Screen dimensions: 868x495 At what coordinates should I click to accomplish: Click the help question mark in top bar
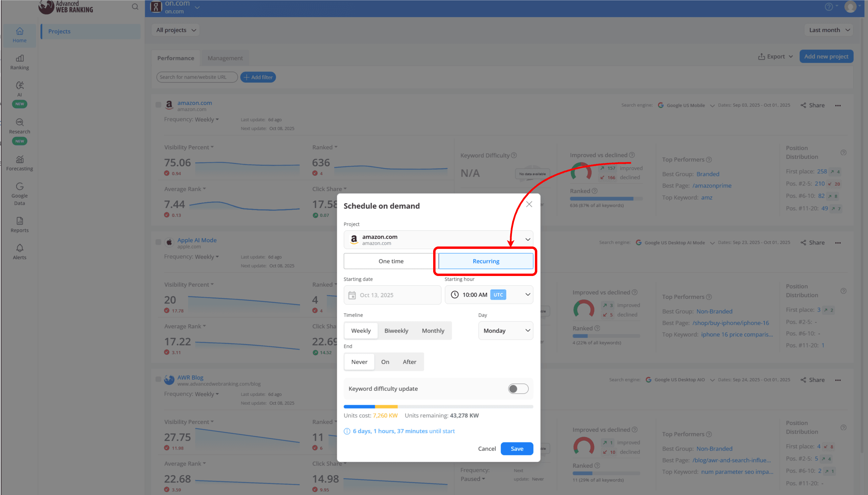(x=829, y=7)
